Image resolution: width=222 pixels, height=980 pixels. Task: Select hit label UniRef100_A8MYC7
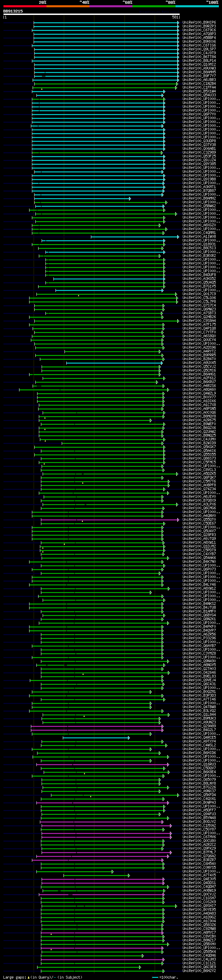pyautogui.click(x=199, y=932)
